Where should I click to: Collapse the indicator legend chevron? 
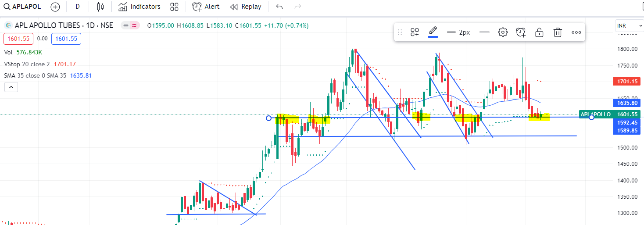(11, 87)
